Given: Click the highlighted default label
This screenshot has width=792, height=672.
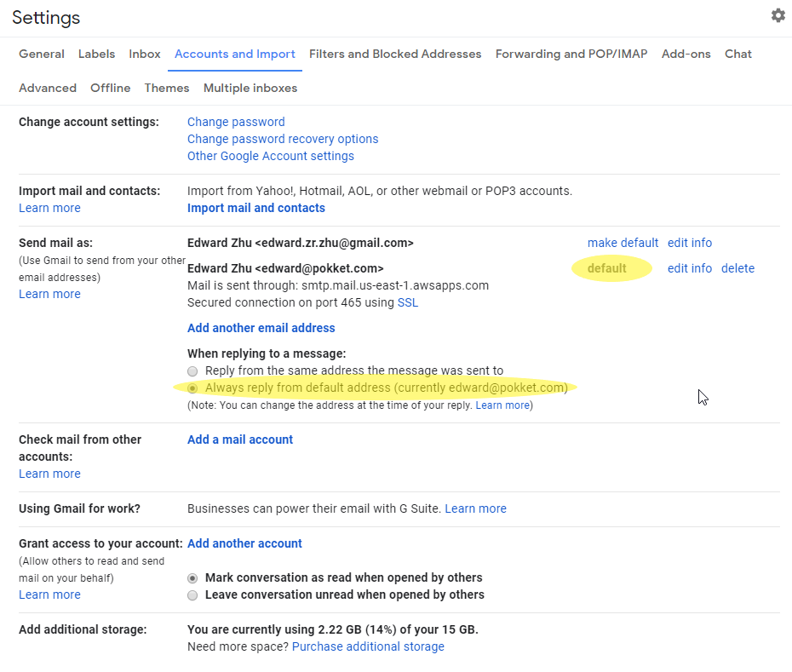Looking at the screenshot, I should click(606, 269).
